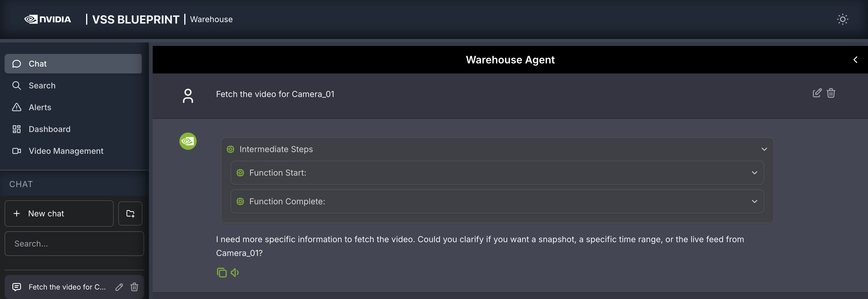Play audio of the agent reply

coord(235,272)
